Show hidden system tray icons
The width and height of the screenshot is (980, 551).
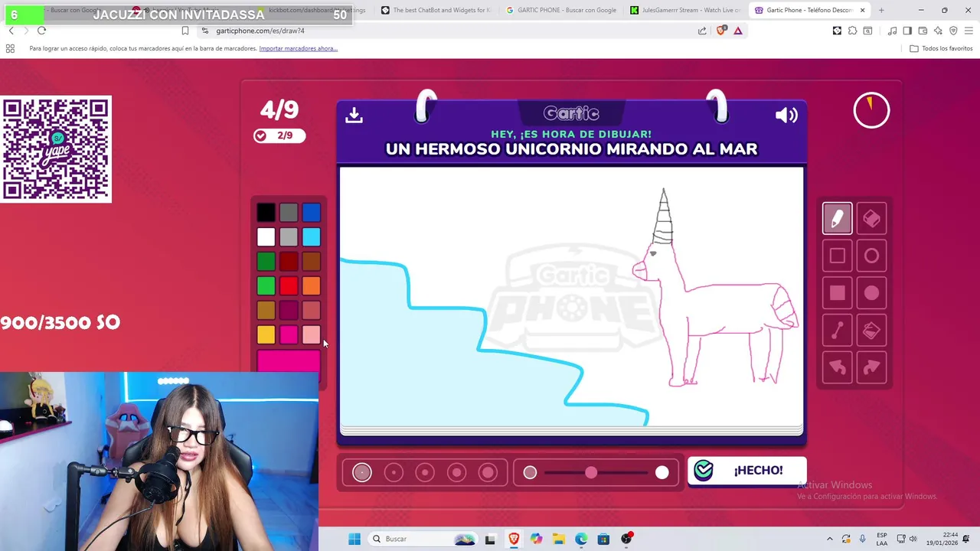(829, 539)
